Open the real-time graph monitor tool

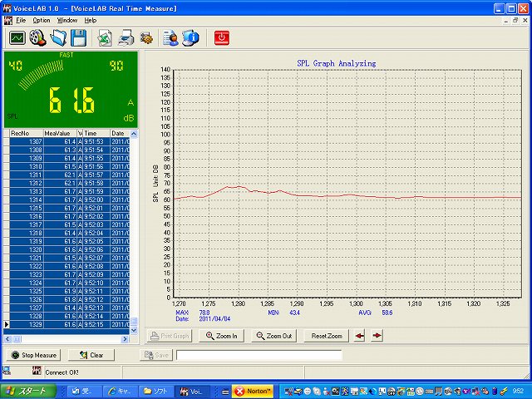tap(17, 37)
